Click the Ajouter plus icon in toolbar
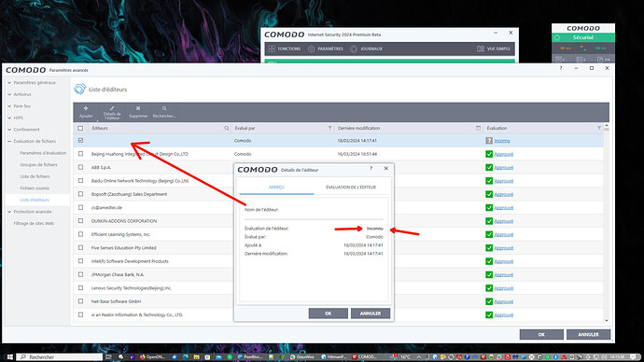 (x=86, y=108)
